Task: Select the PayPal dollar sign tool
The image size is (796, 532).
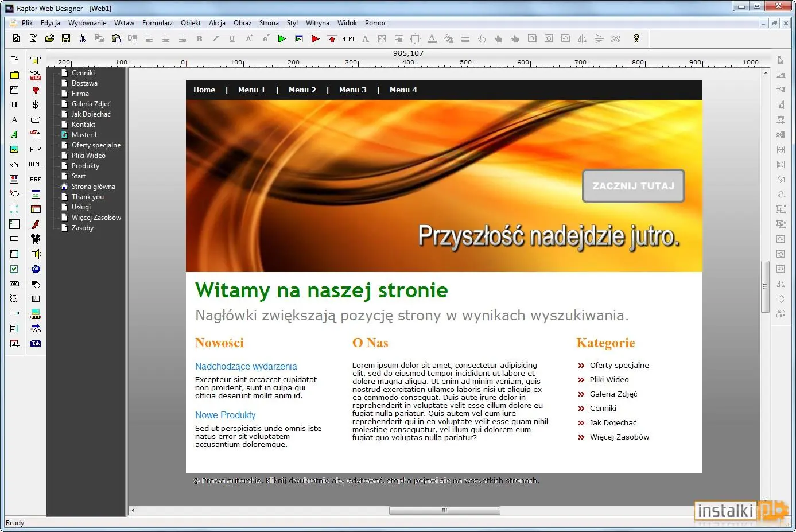Action: [36, 104]
